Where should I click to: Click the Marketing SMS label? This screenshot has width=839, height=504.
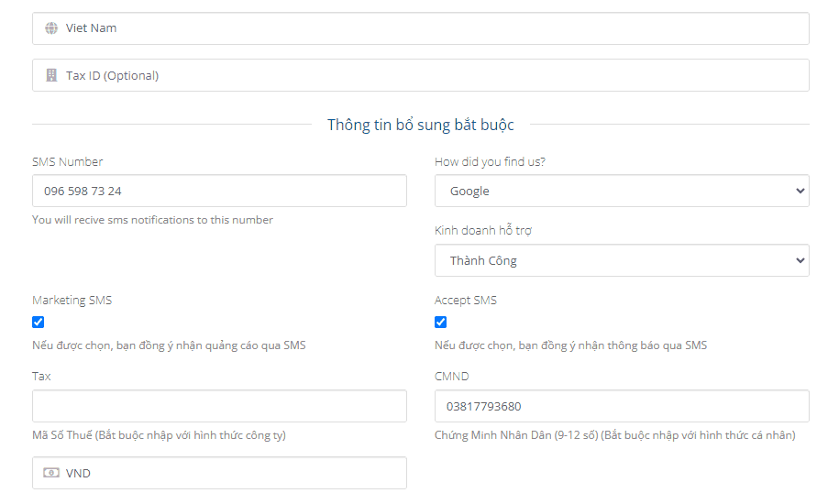click(x=72, y=301)
